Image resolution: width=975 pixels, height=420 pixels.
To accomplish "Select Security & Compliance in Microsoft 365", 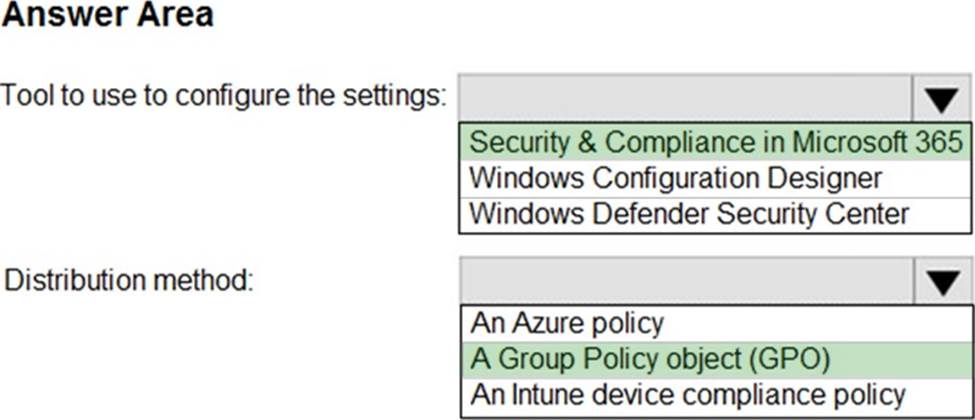I will [715, 142].
